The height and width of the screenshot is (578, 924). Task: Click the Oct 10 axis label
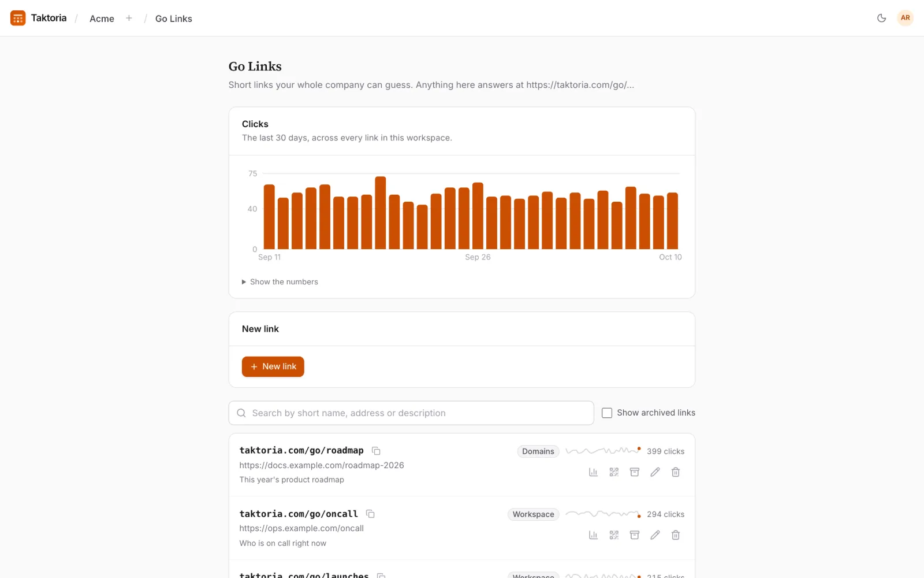[670, 257]
